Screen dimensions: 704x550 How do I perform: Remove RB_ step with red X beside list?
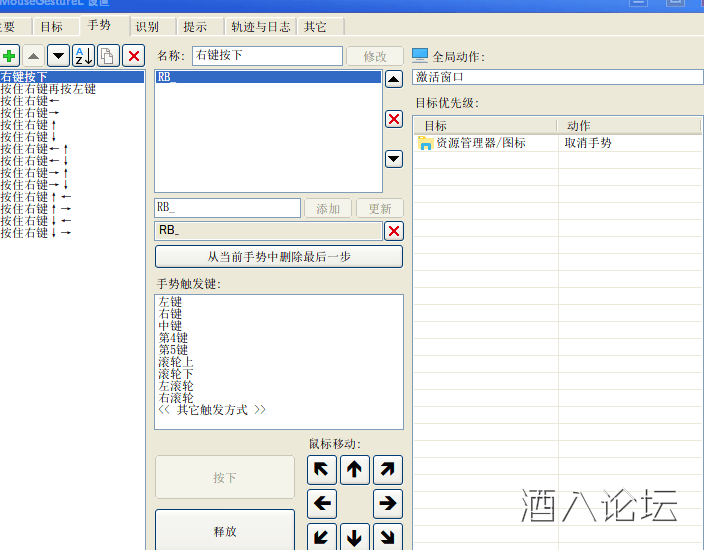coord(394,119)
